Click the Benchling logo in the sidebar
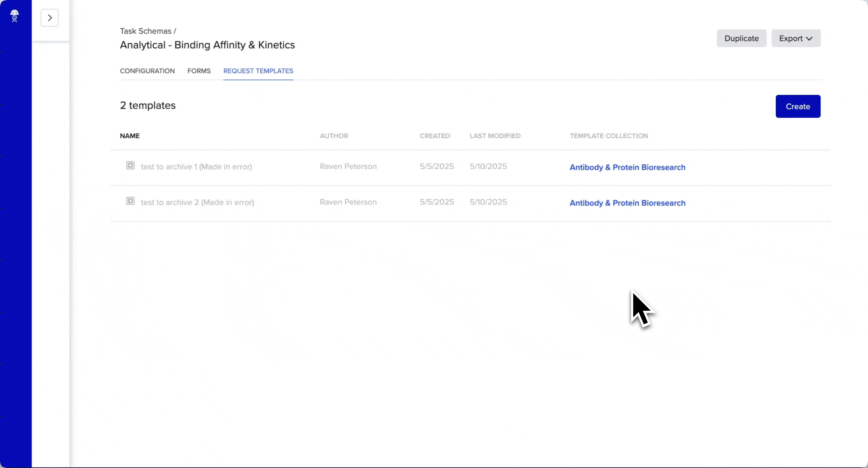Screen dimensions: 868x468 coord(14,16)
